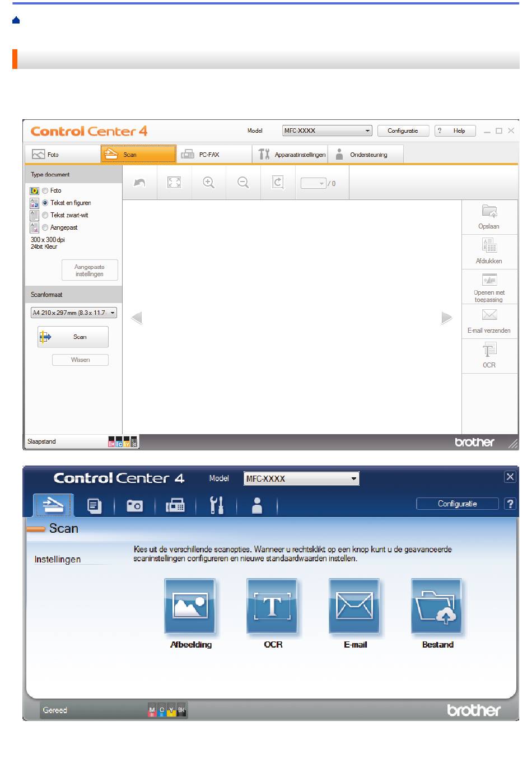This screenshot has width=532, height=777.
Task: Click the large E-mail scan button
Action: [x=355, y=607]
